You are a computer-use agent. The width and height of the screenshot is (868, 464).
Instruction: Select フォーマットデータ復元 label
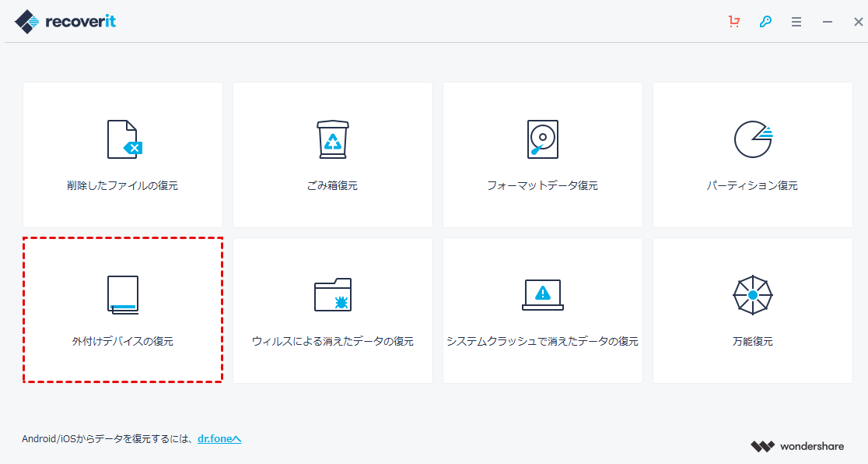click(543, 186)
